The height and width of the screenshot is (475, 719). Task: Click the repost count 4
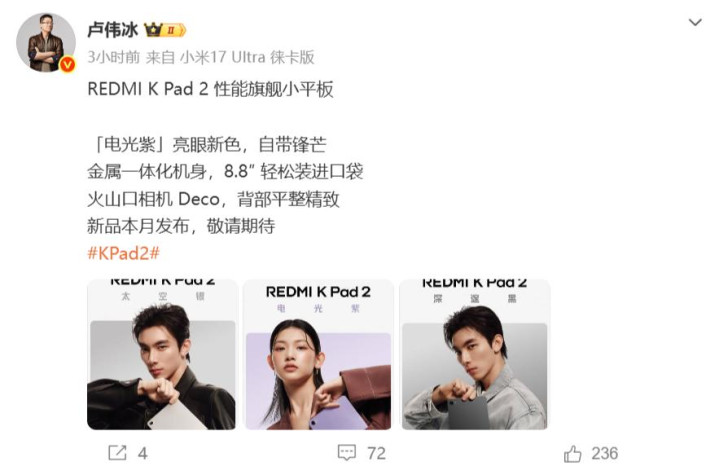(143, 453)
